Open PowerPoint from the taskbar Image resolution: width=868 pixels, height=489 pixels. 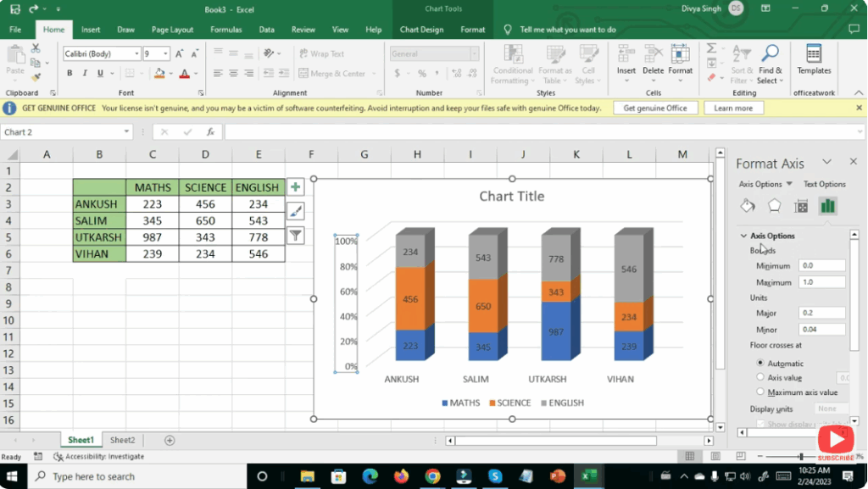pyautogui.click(x=557, y=476)
